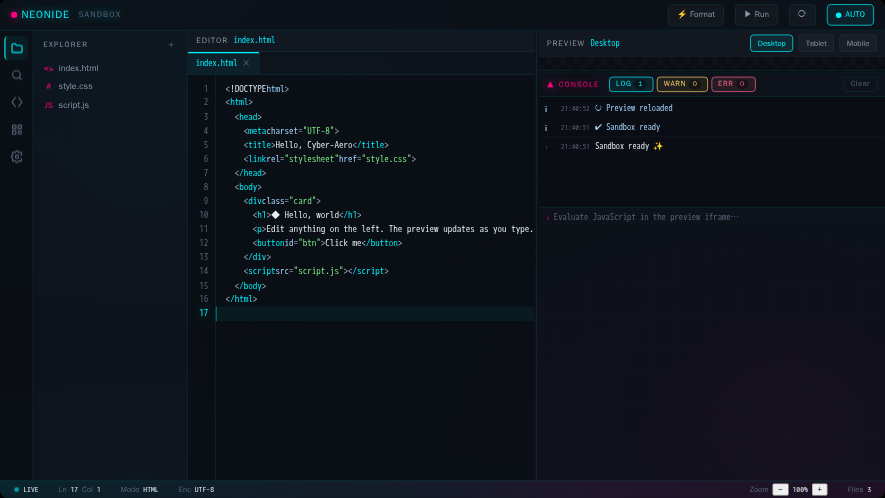This screenshot has width=885, height=498.
Task: Decrease zoom with the minus button
Action: 780,490
